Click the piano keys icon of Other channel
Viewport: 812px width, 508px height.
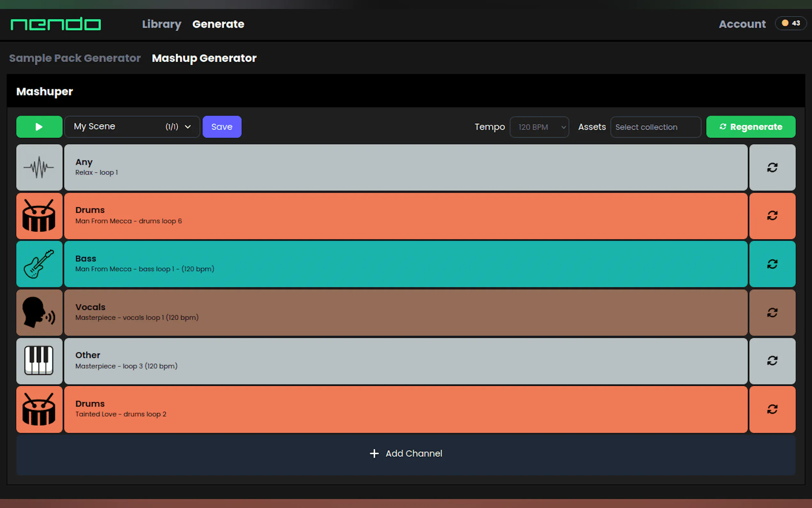click(39, 361)
